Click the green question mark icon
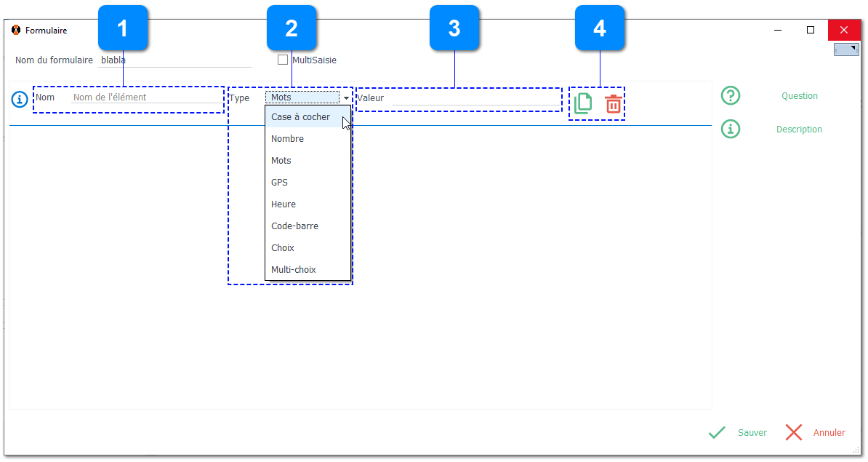 [x=730, y=95]
